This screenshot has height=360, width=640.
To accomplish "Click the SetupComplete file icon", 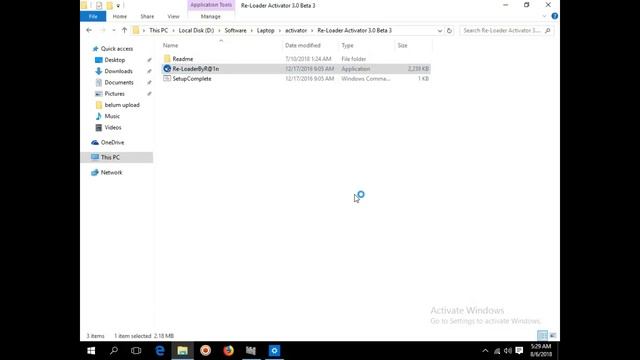I will click(167, 78).
